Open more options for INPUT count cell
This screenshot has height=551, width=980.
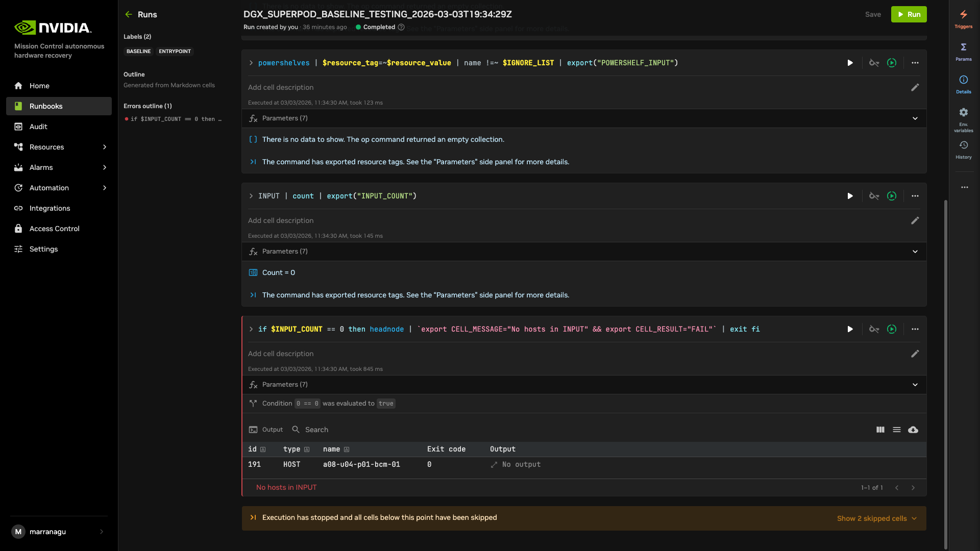915,196
